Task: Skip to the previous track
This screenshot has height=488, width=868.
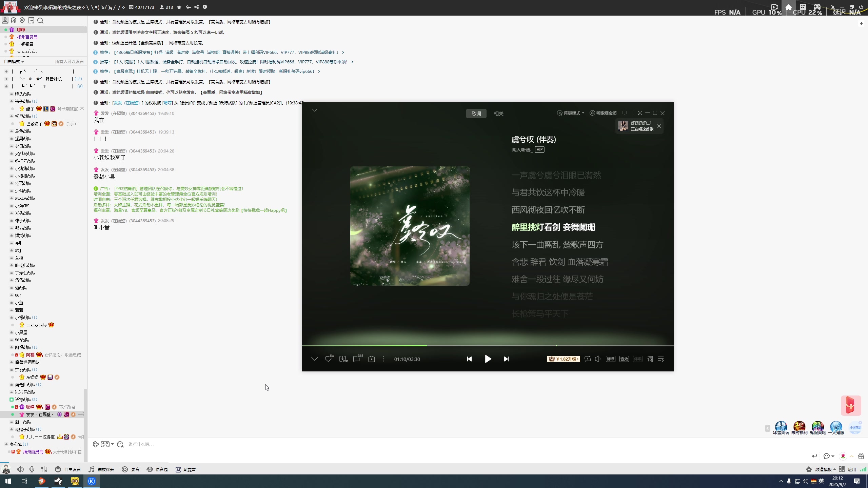Action: [469, 359]
